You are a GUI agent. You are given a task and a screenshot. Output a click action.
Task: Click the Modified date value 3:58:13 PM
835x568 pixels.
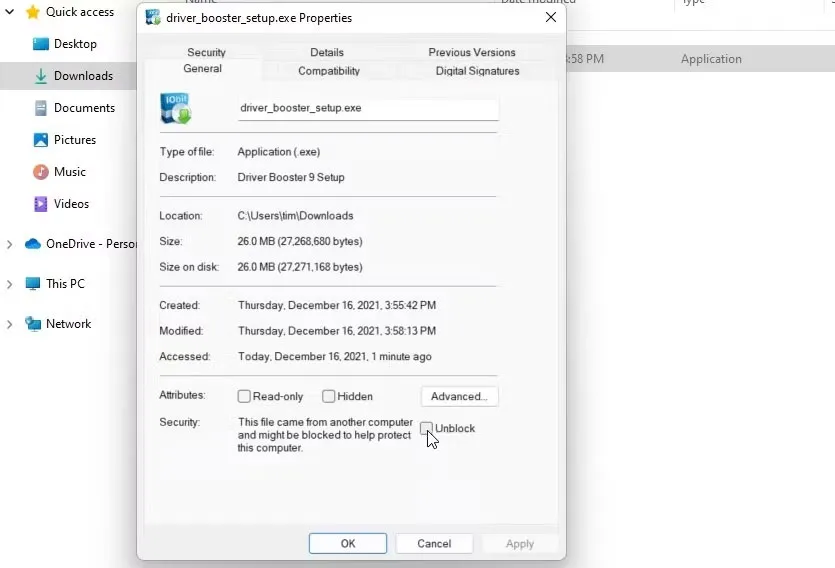coord(337,331)
